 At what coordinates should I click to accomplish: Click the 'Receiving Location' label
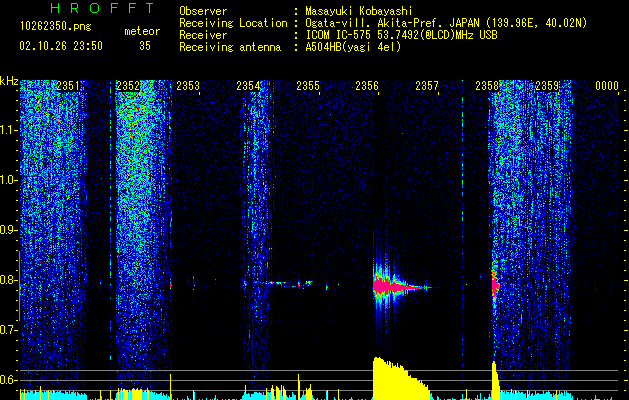[x=233, y=23]
